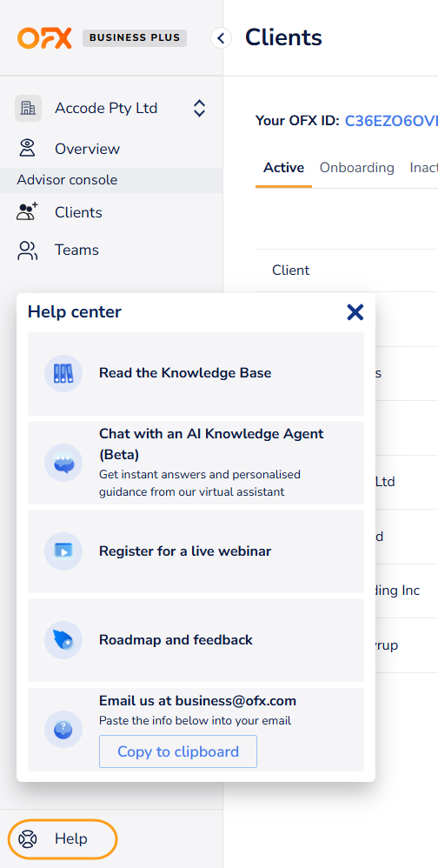438x868 pixels.
Task: Open Roadmap and feedback
Action: pos(196,640)
